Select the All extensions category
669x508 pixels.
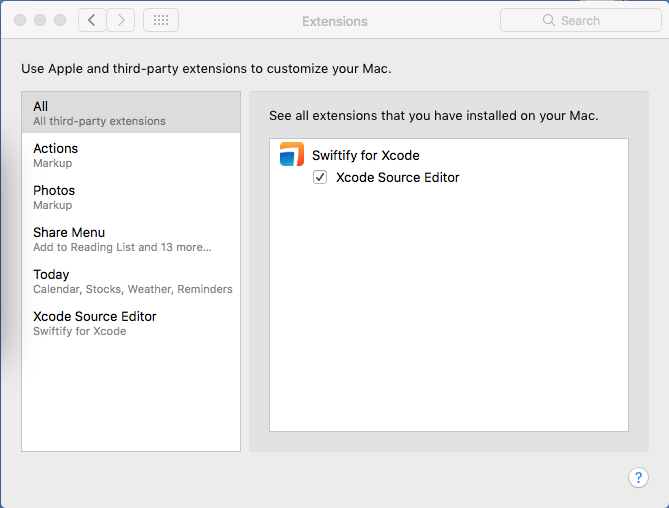pos(131,113)
